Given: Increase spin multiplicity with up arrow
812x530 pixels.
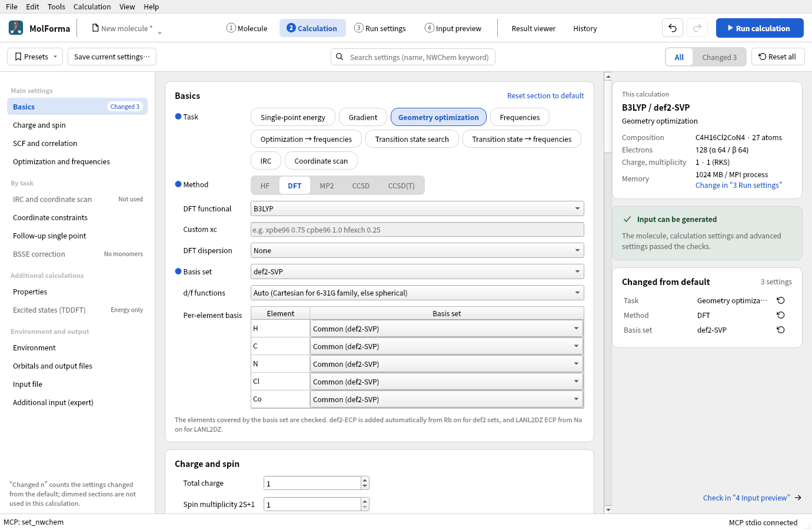Looking at the screenshot, I should click(365, 501).
